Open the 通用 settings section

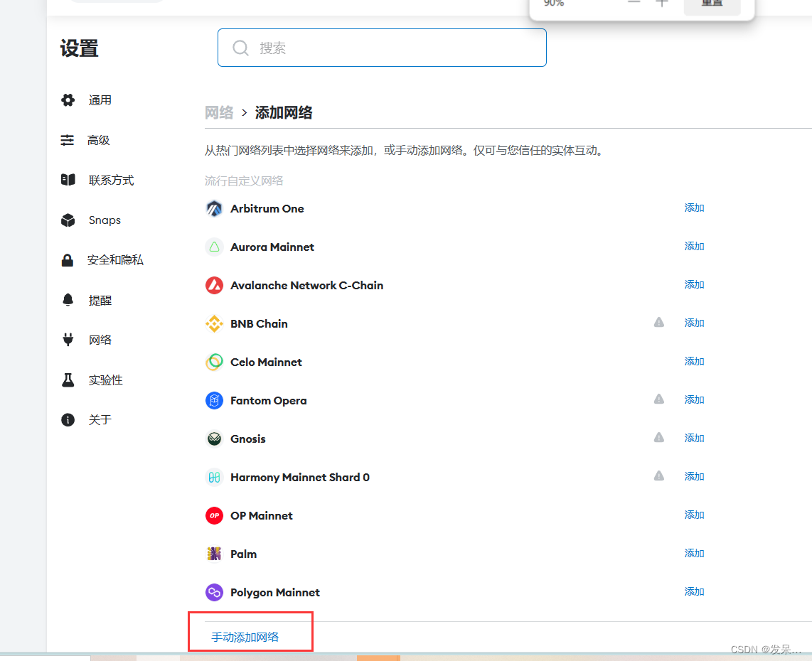tap(100, 100)
